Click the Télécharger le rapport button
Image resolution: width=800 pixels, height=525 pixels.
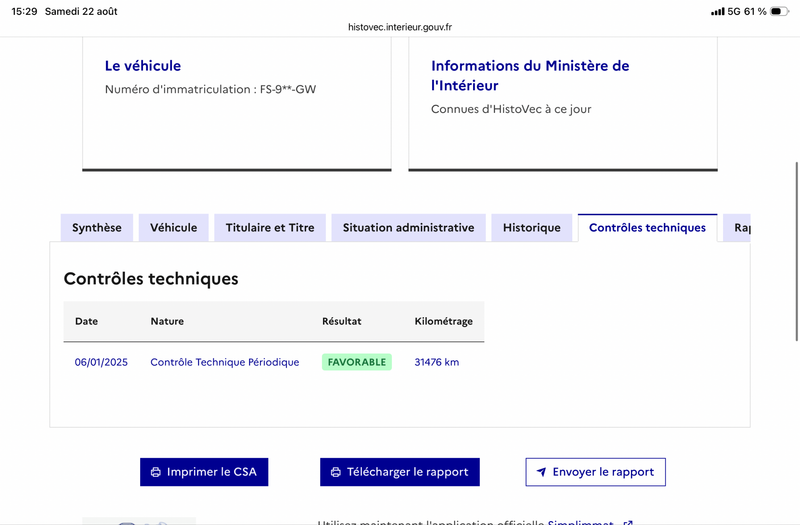[x=400, y=472]
